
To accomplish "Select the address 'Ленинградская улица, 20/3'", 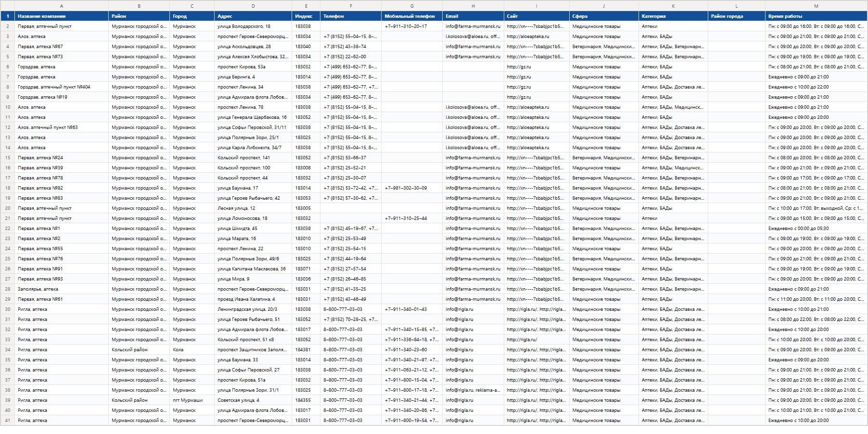I will [x=253, y=309].
